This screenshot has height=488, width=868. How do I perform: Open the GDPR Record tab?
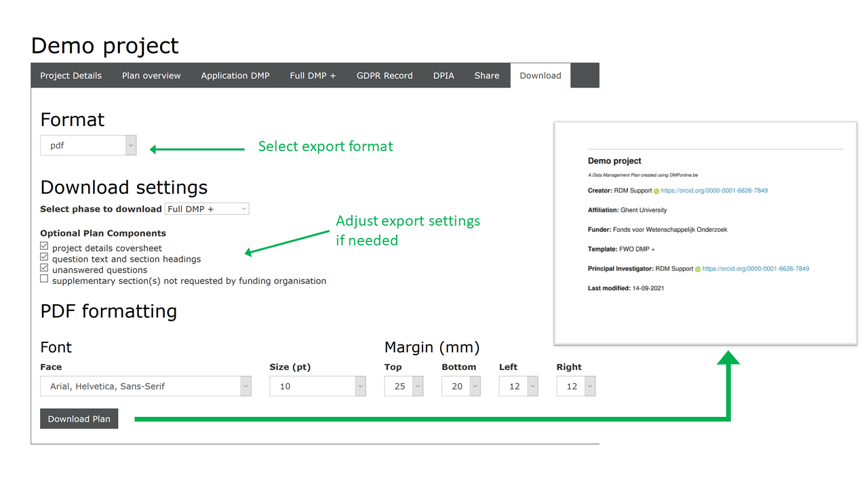point(384,76)
